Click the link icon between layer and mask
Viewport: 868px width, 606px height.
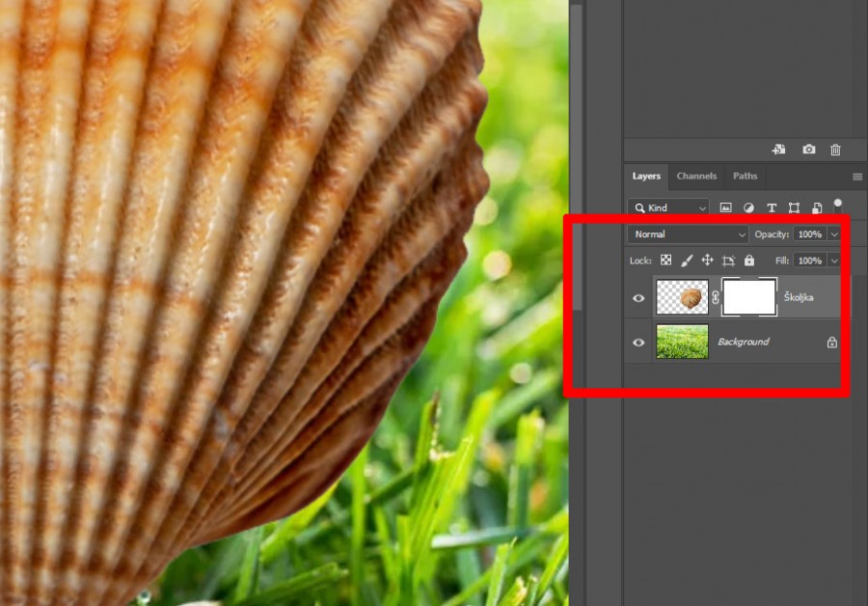[x=716, y=298]
